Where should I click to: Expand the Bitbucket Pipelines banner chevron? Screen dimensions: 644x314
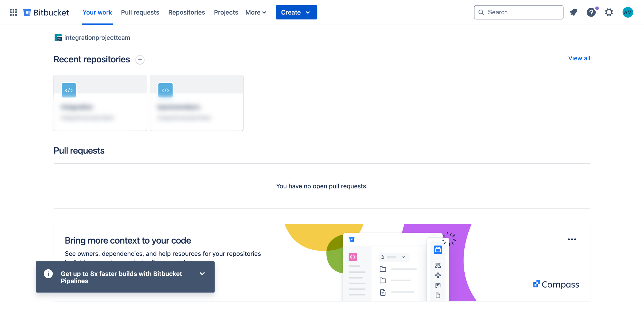(202, 273)
